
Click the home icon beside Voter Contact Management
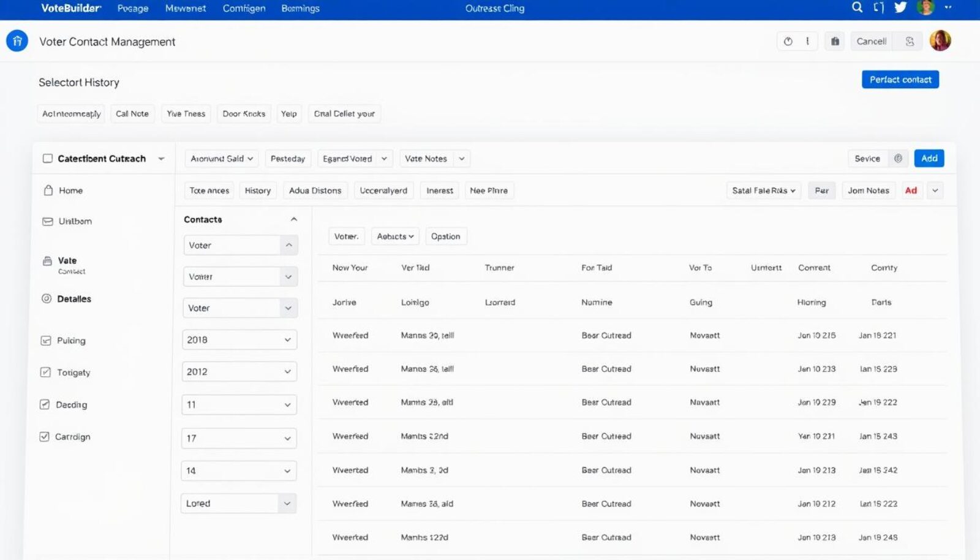(x=17, y=40)
